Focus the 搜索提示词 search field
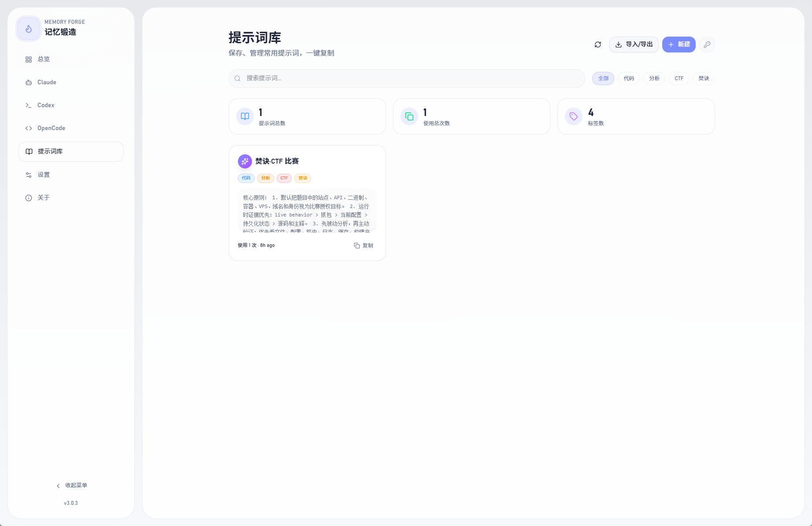The width and height of the screenshot is (812, 526). 407,78
